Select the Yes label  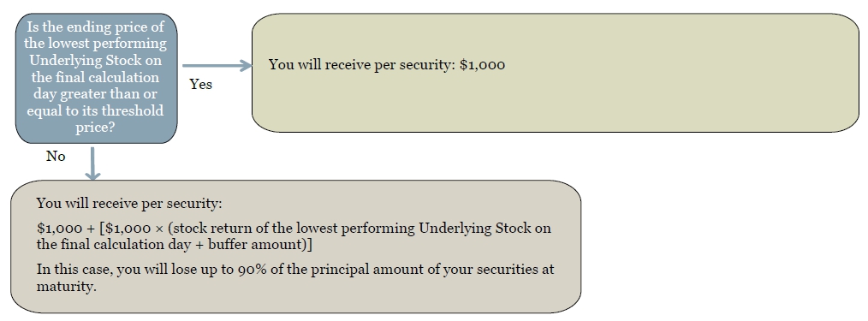[x=200, y=84]
